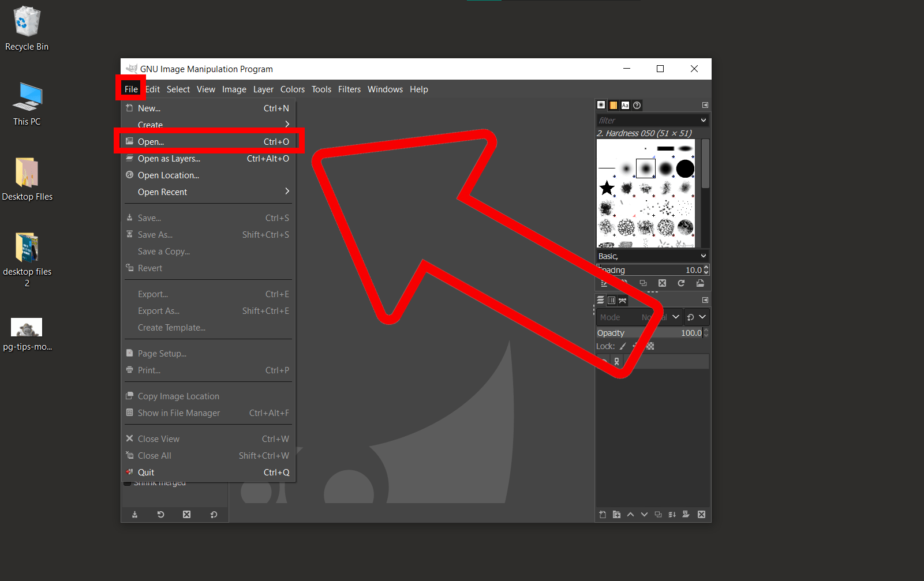Create a new layer with the blank page icon
924x581 pixels.
coord(603,514)
